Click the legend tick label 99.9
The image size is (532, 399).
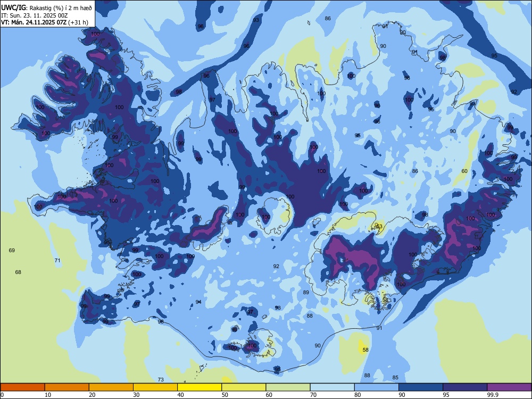[492, 395]
